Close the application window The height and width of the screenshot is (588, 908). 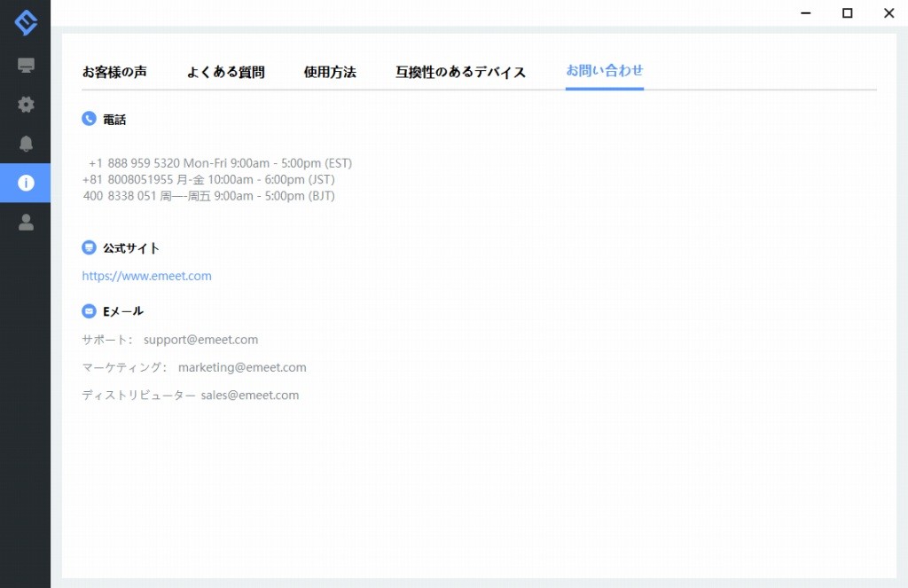888,12
